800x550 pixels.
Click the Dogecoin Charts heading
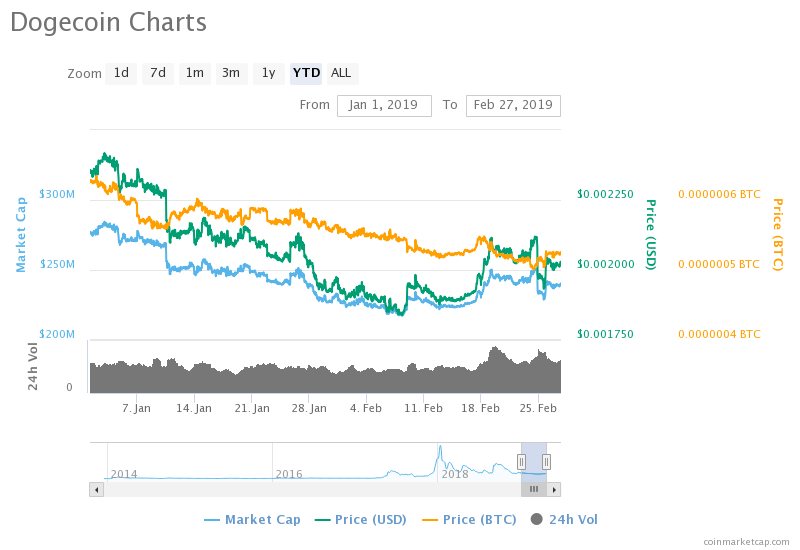pos(108,23)
